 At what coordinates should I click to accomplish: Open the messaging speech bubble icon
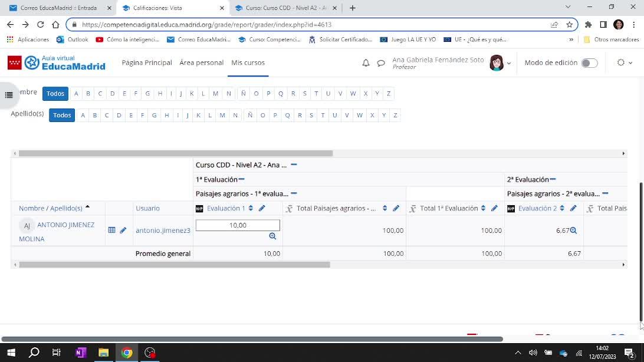[x=381, y=63]
